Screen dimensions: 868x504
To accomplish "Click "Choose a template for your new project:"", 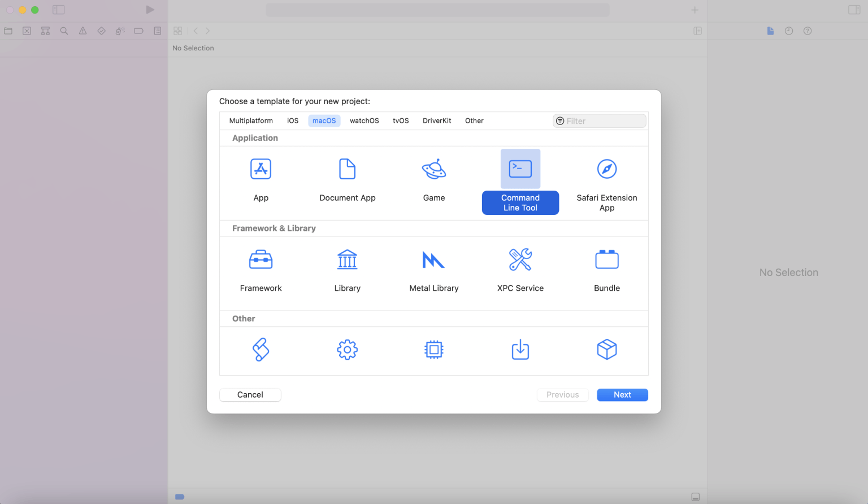I will pos(294,101).
